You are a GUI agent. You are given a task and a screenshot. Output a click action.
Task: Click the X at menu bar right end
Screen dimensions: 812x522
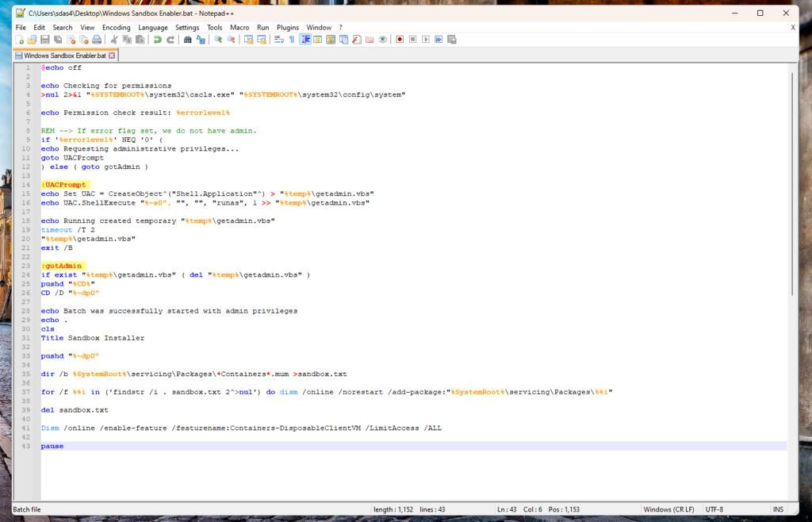(x=793, y=28)
